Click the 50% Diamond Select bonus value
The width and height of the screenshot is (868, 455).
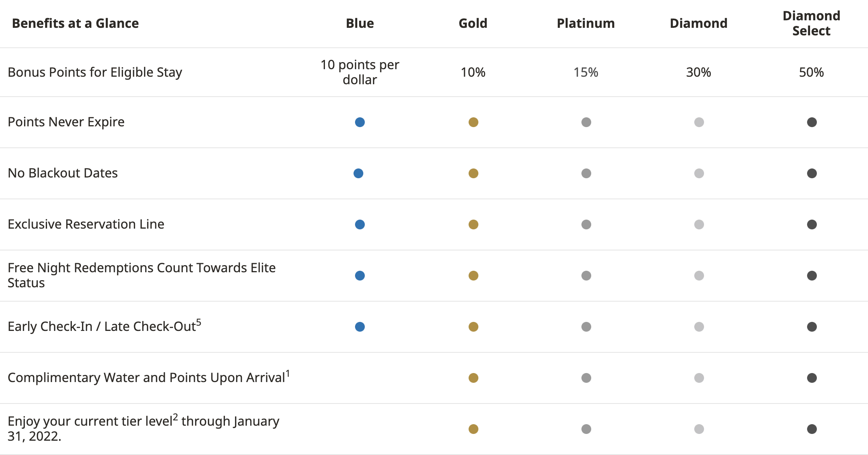pos(812,72)
